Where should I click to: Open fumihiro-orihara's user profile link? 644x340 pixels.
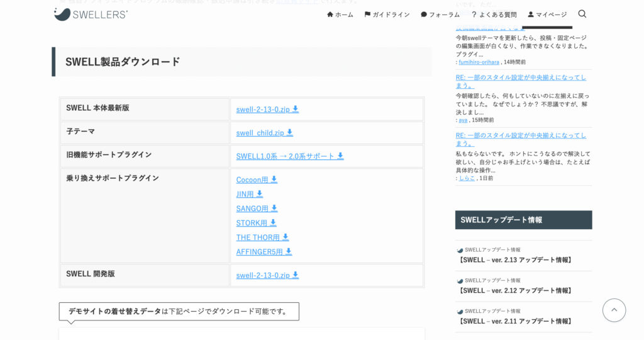[479, 62]
